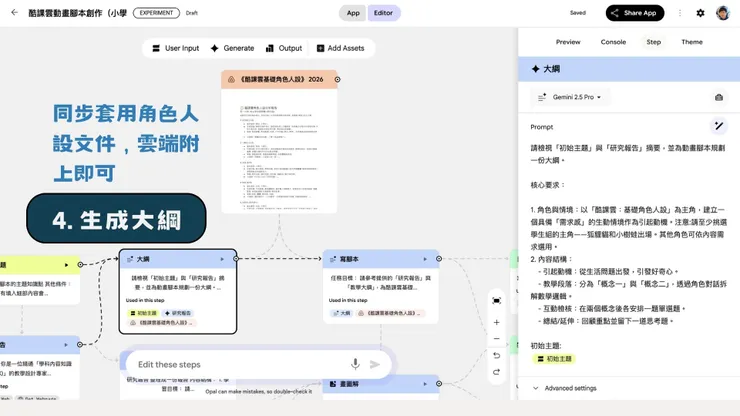The height and width of the screenshot is (416, 740).
Task: Open the Gemini 2.5 Pro model dropdown
Action: click(x=570, y=97)
